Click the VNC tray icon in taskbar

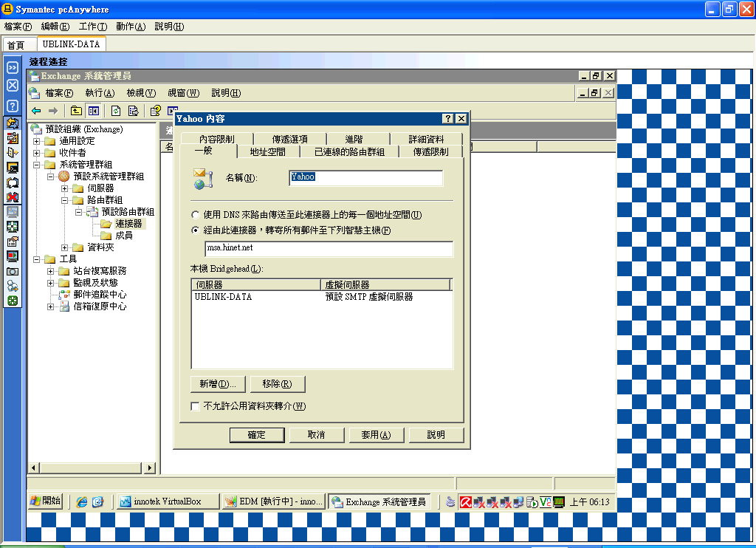546,502
